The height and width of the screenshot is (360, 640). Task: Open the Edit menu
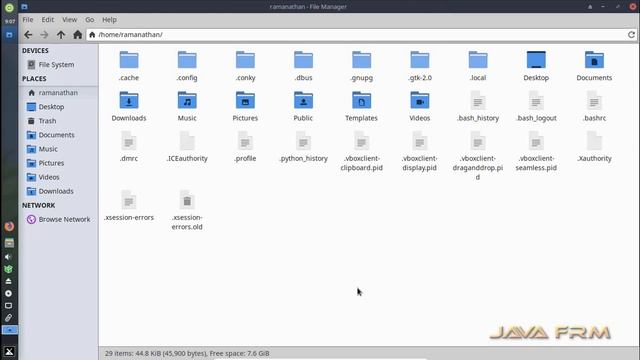click(48, 20)
